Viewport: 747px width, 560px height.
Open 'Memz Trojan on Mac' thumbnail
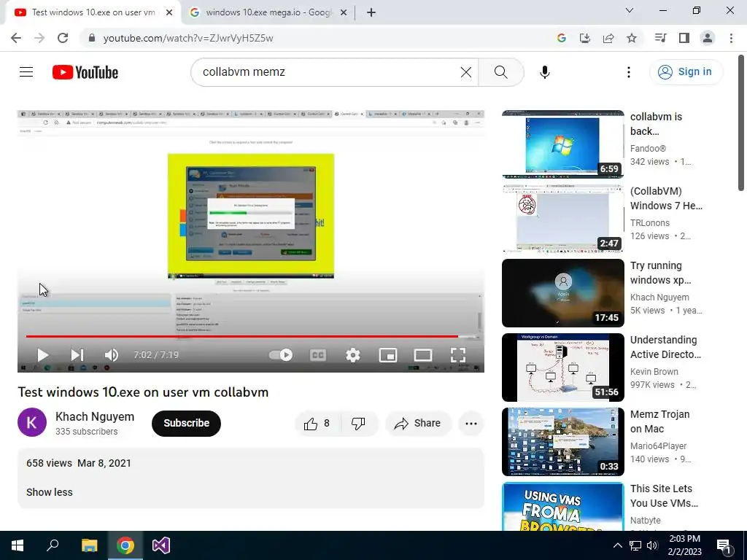point(562,441)
